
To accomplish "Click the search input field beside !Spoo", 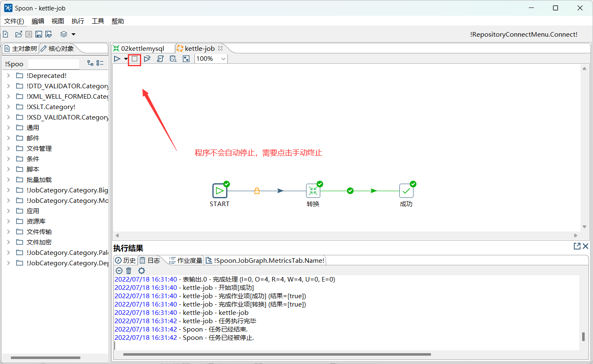I will [54, 64].
